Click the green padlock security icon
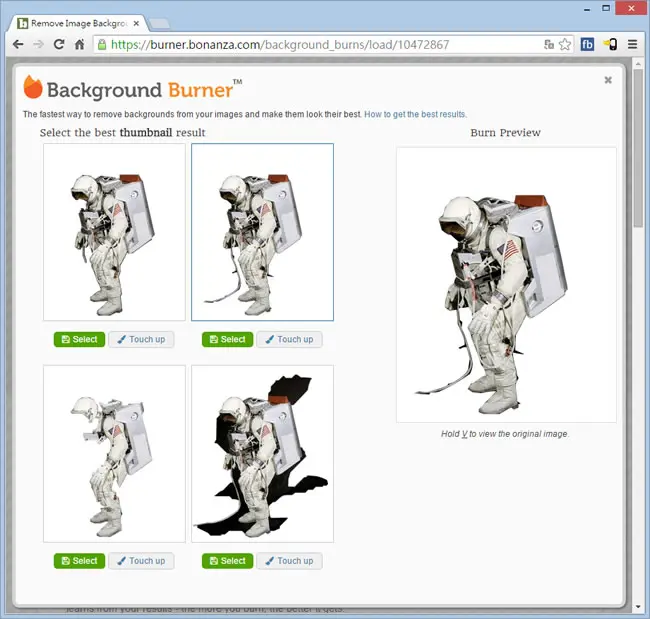650x619 pixels. (102, 44)
